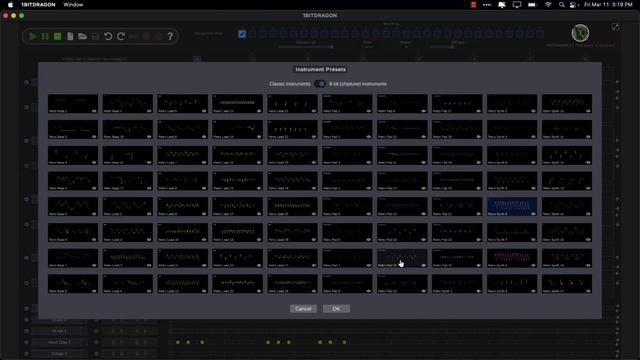Click the preview eye icon on Retro Synth 17

click(588, 291)
